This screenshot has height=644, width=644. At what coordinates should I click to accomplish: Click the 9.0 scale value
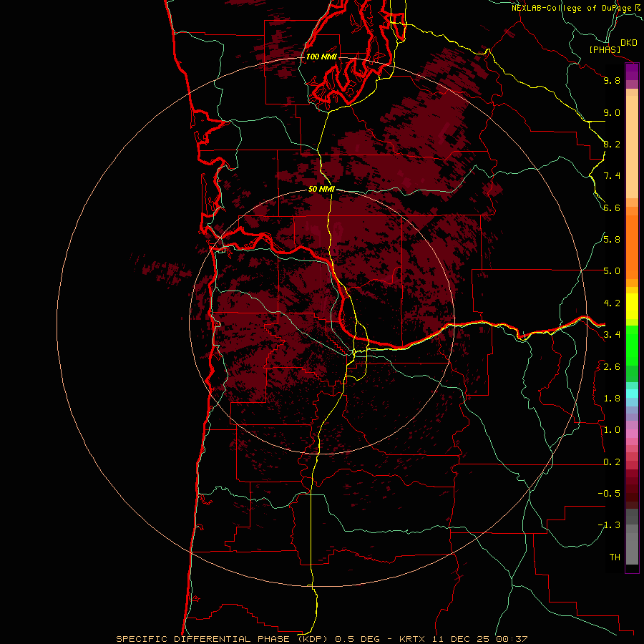[x=612, y=112]
